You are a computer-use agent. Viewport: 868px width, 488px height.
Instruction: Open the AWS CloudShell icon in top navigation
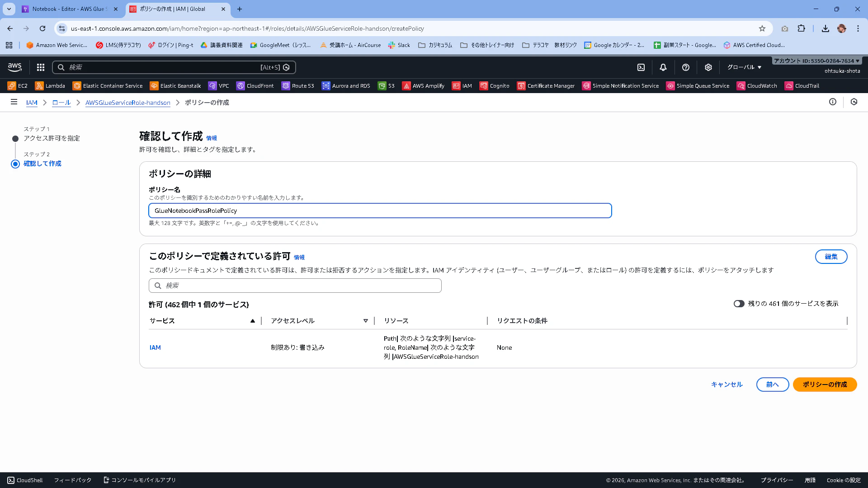point(641,67)
